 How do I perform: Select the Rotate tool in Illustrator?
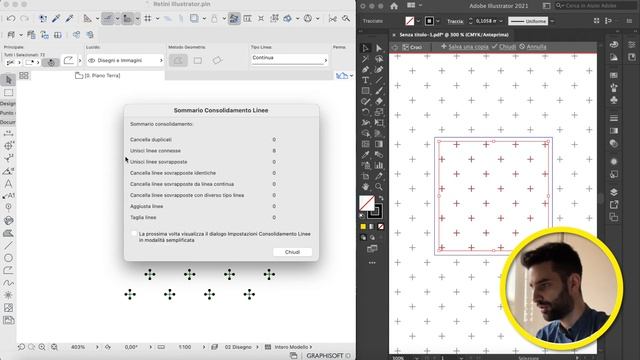[365, 112]
